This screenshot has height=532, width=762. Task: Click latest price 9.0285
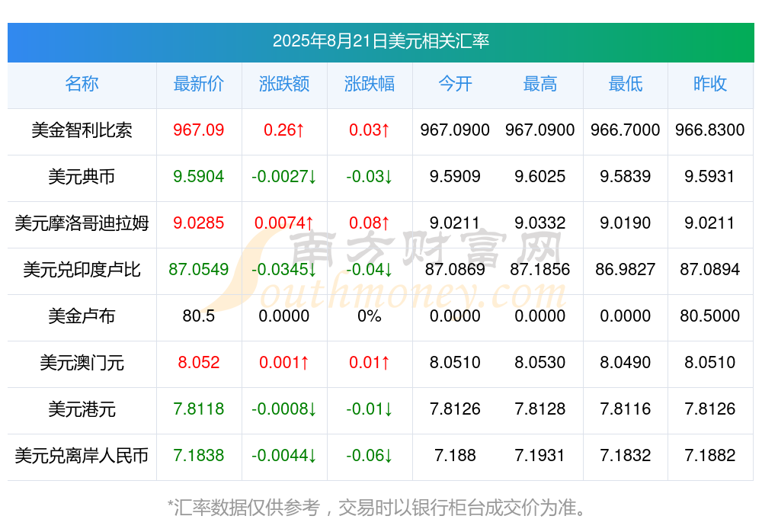coord(199,223)
